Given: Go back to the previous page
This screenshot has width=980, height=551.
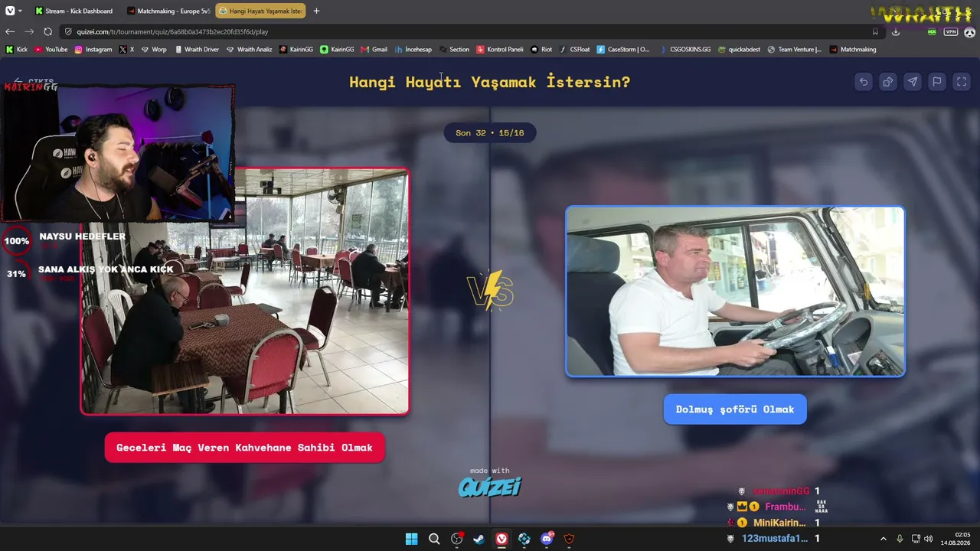Looking at the screenshot, I should 10,32.
